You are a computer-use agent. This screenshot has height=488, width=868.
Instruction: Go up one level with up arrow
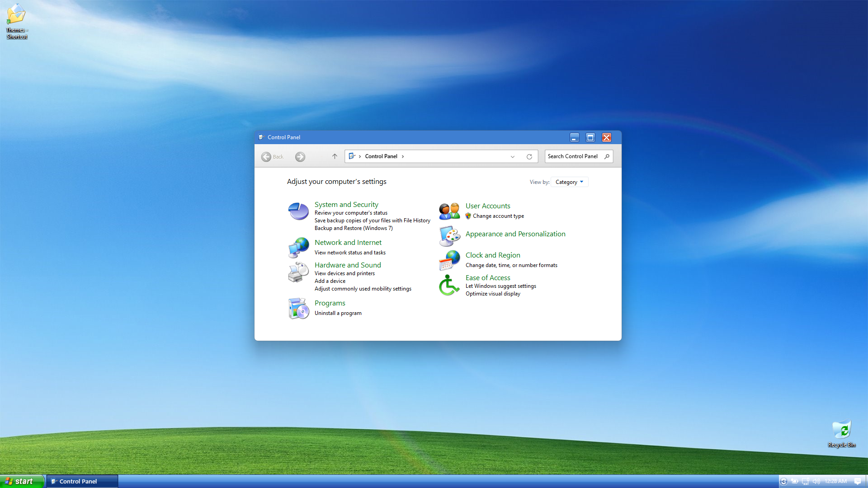[335, 156]
